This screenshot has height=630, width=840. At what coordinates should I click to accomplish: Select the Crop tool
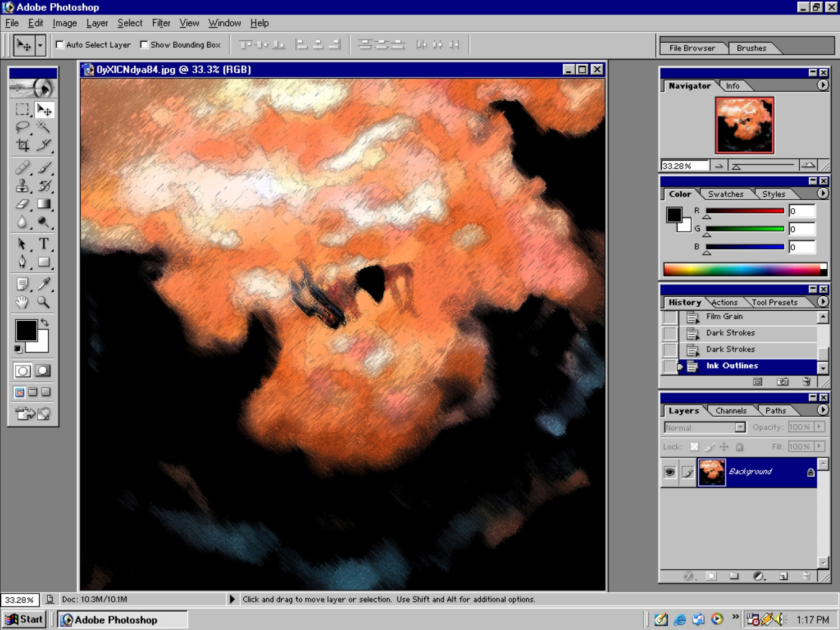(x=22, y=145)
